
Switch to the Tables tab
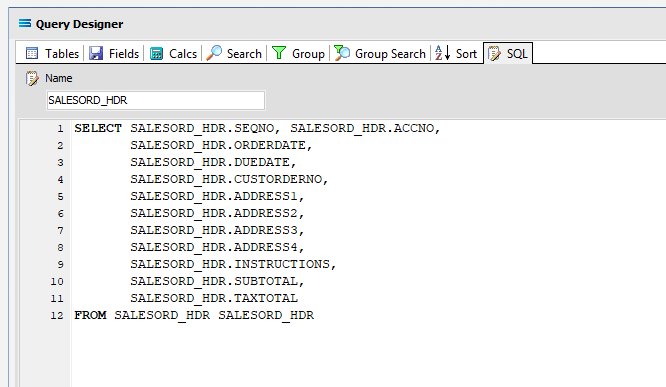[x=53, y=54]
